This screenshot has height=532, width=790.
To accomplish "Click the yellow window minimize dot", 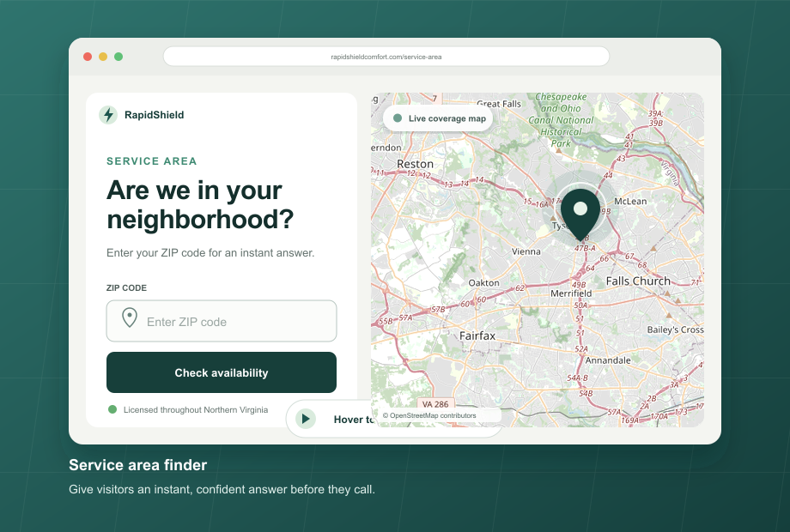I will click(103, 57).
